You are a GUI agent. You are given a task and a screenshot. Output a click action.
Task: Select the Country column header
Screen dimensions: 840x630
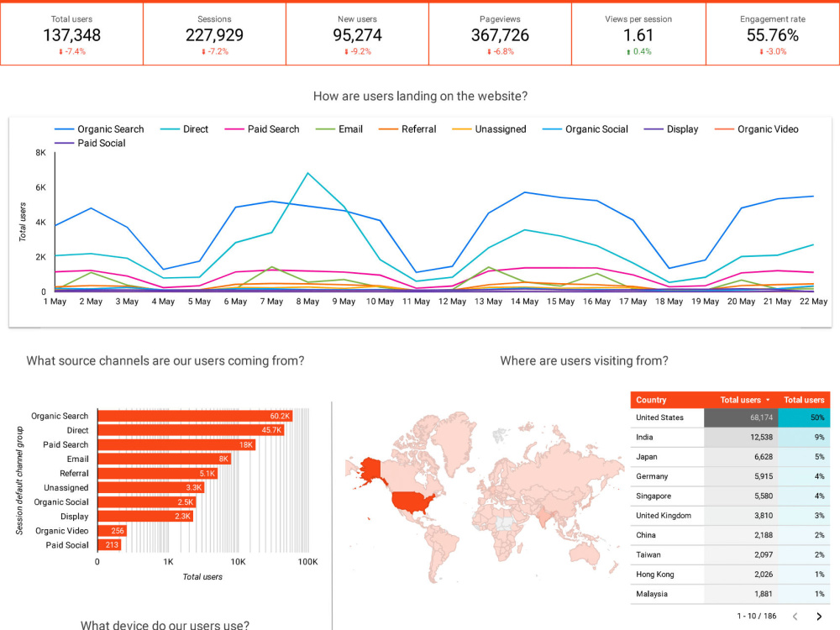coord(651,400)
